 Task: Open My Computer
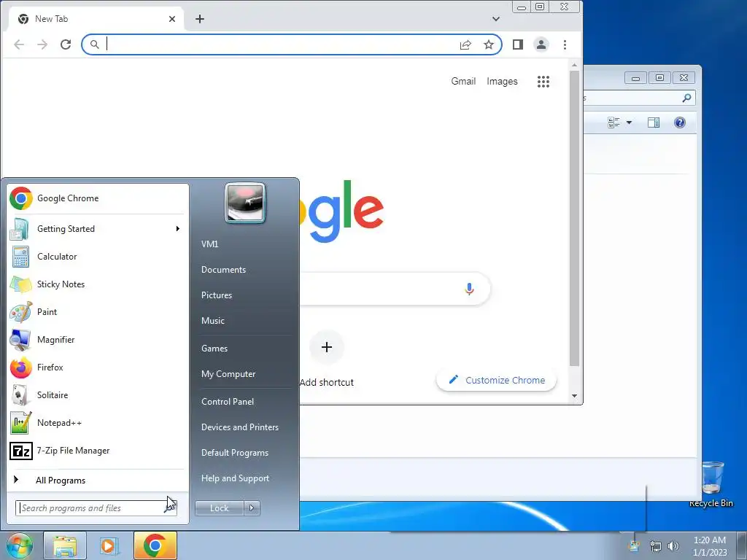click(x=228, y=374)
